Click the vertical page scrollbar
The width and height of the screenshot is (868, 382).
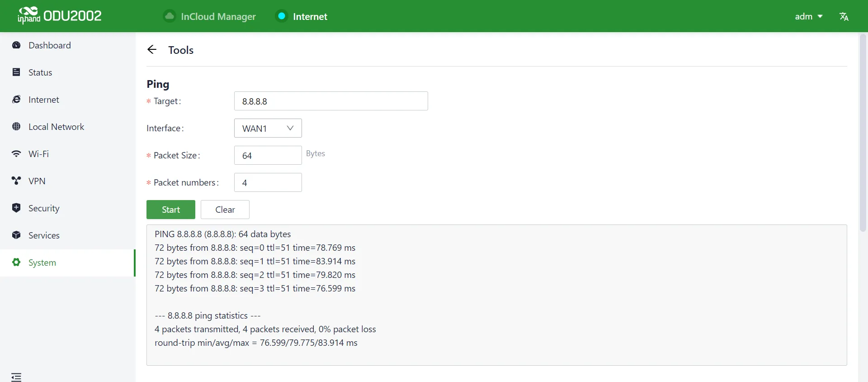[863, 134]
